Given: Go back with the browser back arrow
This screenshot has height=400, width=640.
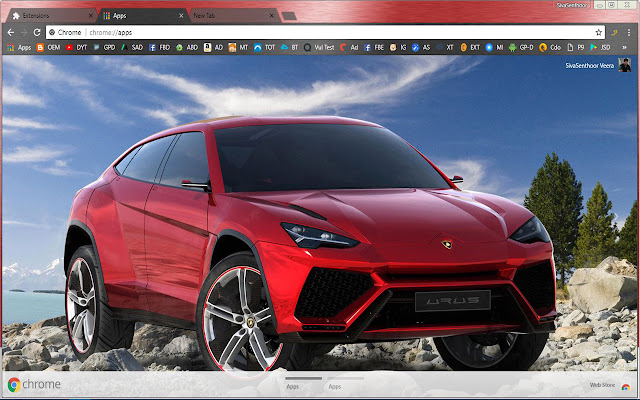Looking at the screenshot, I should click(x=11, y=32).
